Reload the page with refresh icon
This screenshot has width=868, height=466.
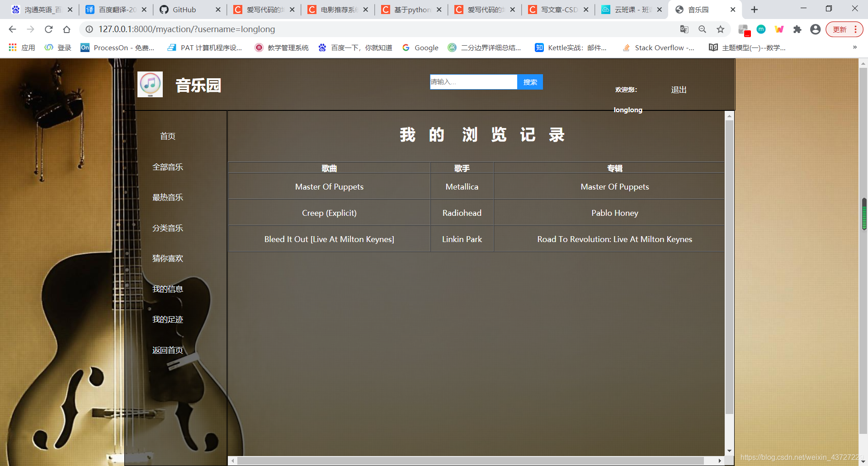click(x=48, y=29)
